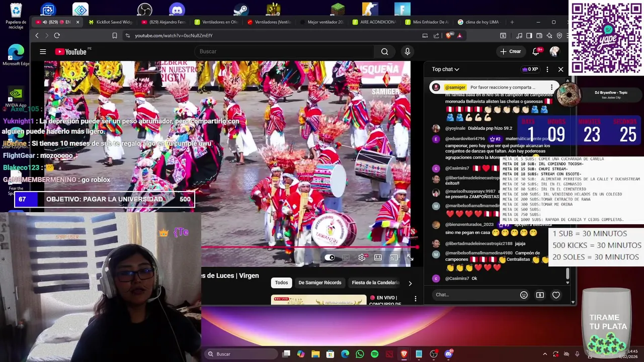Viewport: 644px width, 362px height.
Task: Close the live chat panel
Action: point(560,69)
